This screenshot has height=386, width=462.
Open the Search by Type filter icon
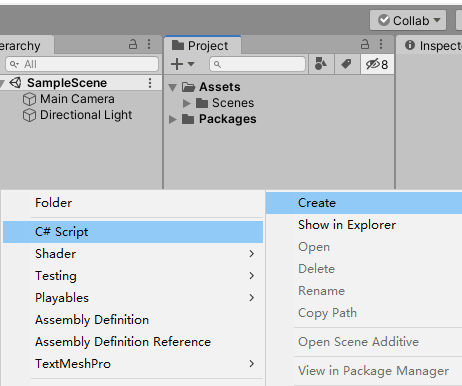pos(321,64)
